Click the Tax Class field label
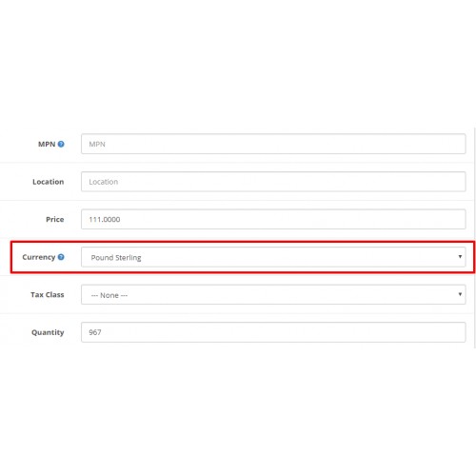 click(x=48, y=295)
